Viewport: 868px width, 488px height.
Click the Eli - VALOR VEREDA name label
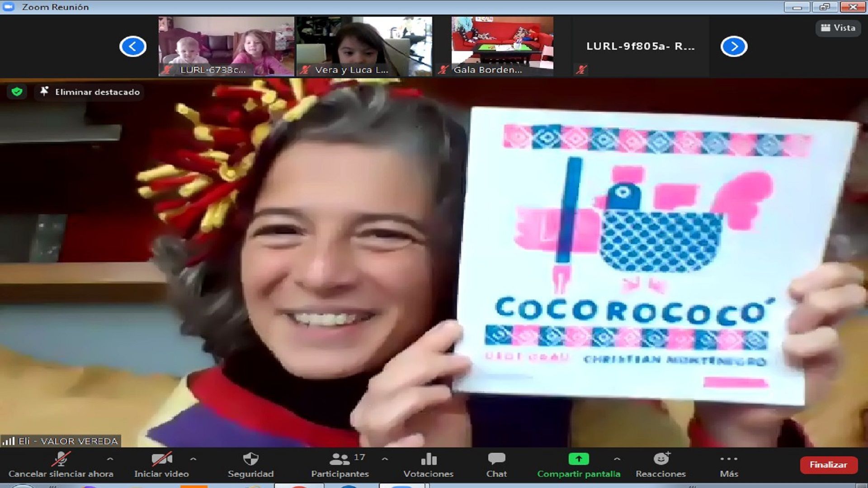(68, 441)
